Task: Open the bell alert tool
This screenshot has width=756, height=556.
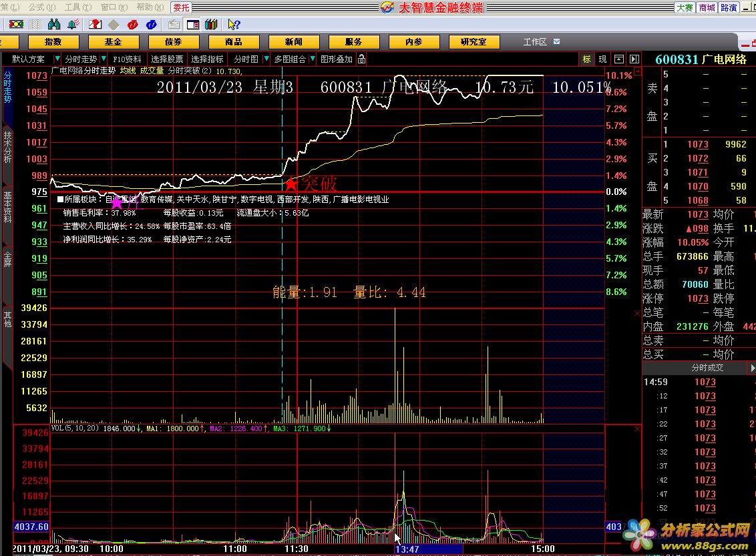Action: point(73,24)
